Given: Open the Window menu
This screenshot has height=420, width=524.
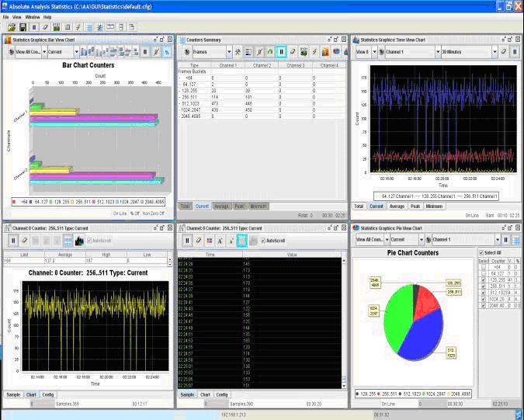Looking at the screenshot, I should tap(33, 16).
